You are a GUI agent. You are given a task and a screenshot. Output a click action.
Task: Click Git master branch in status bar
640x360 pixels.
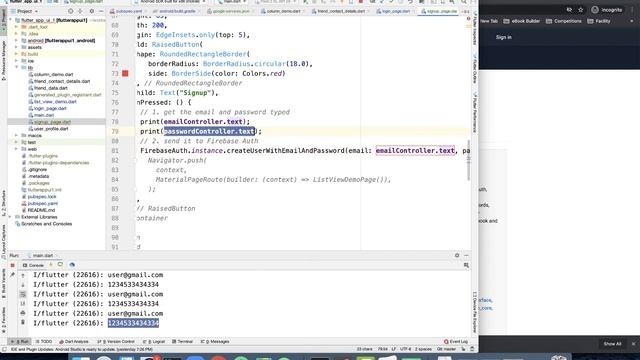point(447,349)
